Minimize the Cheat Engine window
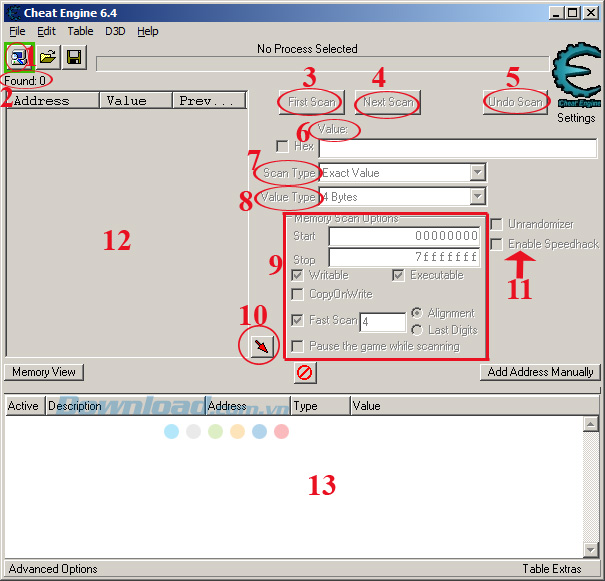 556,13
